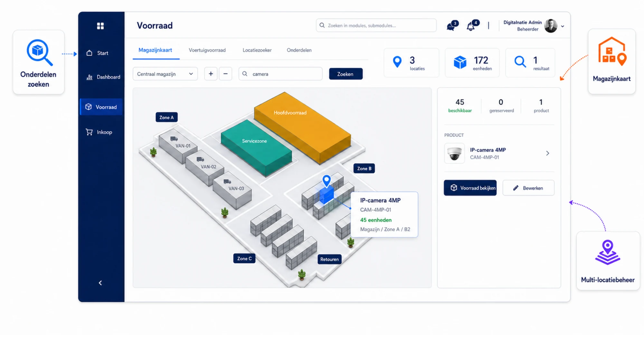Open the app grid menu icon
644x362 pixels.
[x=100, y=26]
